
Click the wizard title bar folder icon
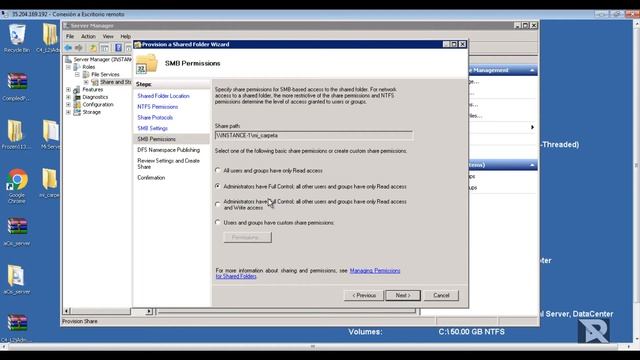pos(138,44)
